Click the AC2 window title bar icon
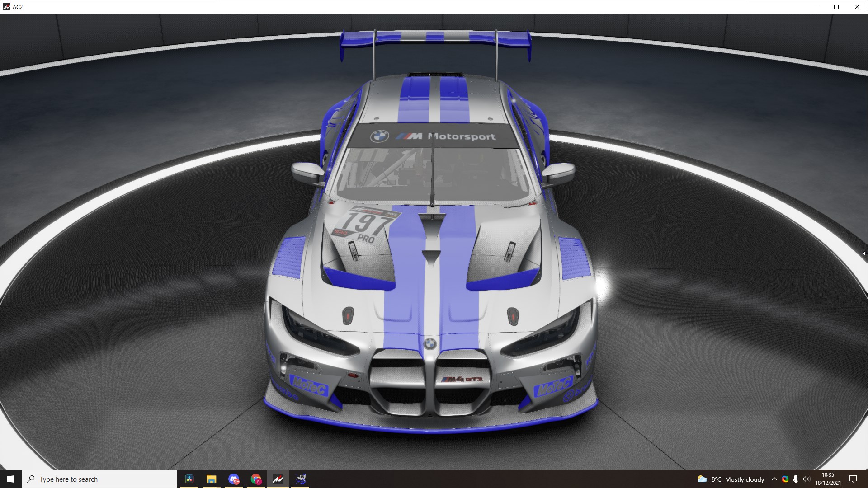 pos(6,7)
